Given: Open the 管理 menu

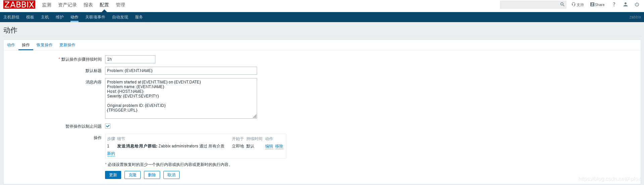Looking at the screenshot, I should tap(120, 5).
